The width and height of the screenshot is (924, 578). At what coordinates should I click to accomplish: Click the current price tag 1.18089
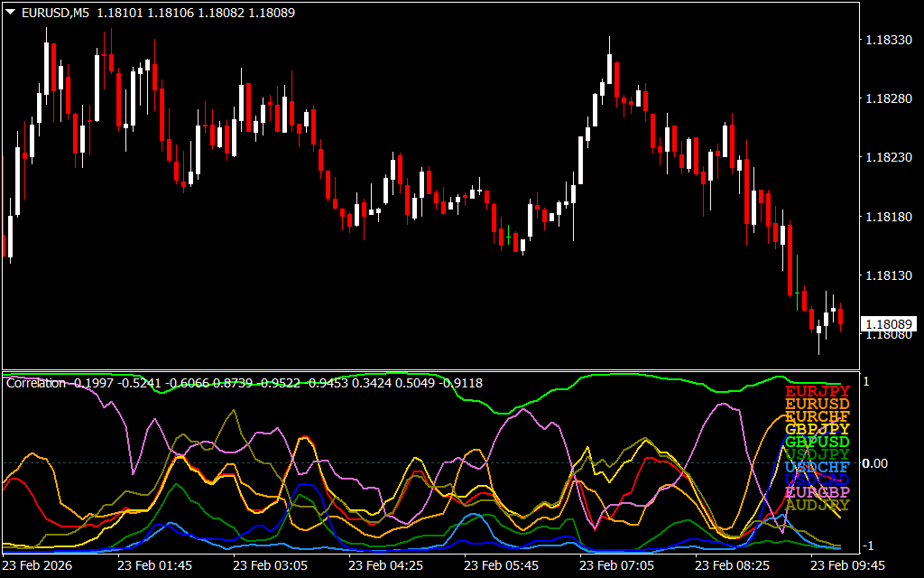pos(888,324)
